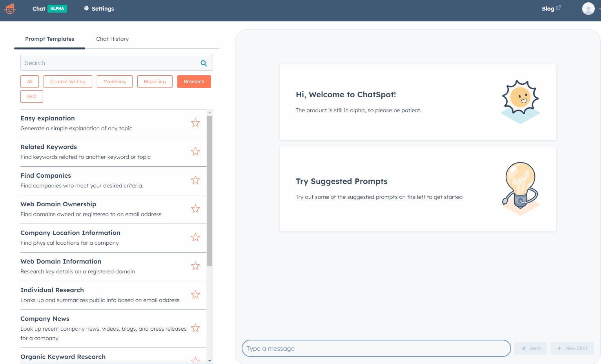Open Easy explanation template
This screenshot has width=601, height=364.
click(x=113, y=124)
